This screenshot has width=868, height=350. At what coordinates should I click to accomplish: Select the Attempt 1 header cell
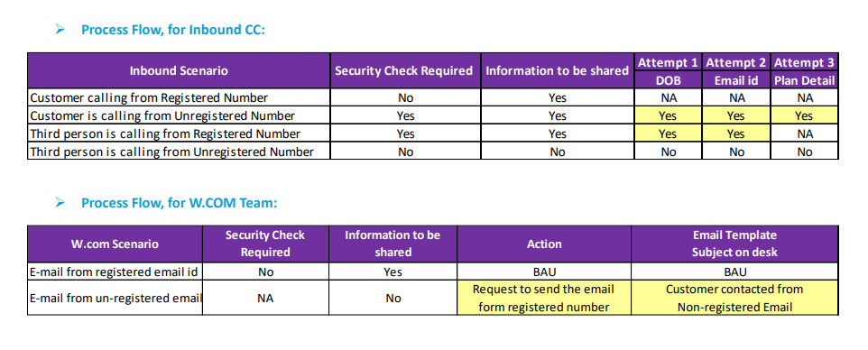pos(668,62)
